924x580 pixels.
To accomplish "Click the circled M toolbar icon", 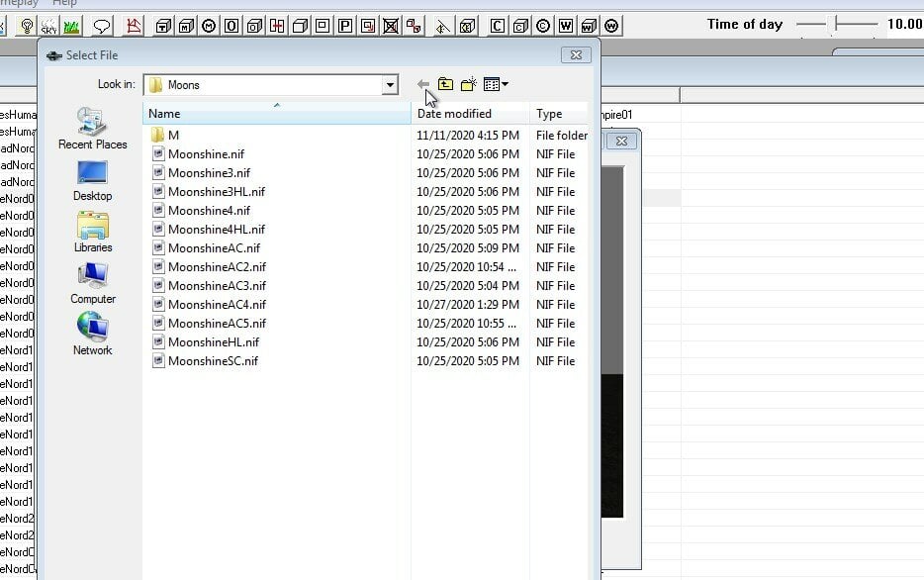I will click(x=209, y=26).
